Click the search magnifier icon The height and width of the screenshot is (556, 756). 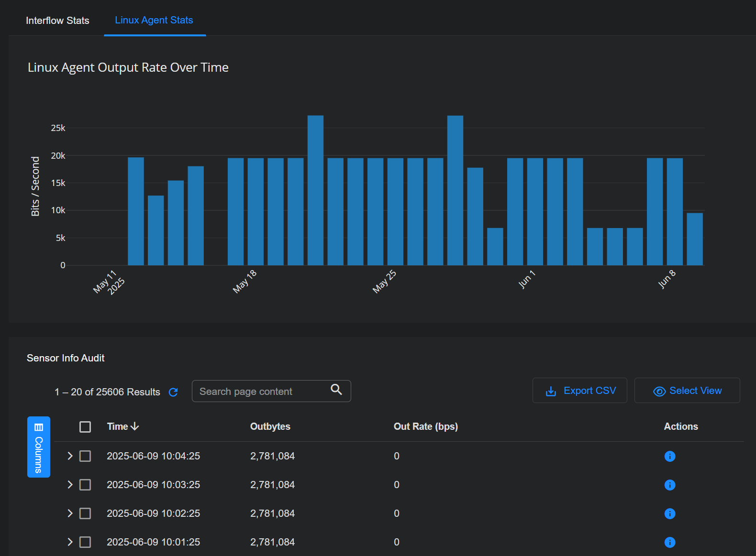(x=336, y=390)
